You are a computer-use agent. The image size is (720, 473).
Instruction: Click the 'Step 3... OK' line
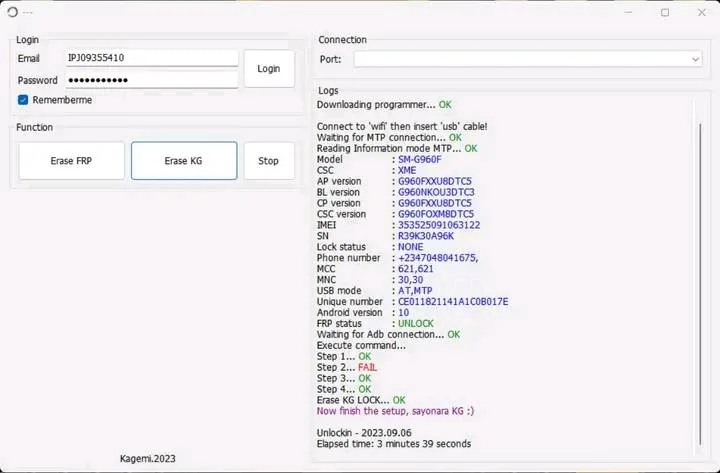(x=344, y=378)
